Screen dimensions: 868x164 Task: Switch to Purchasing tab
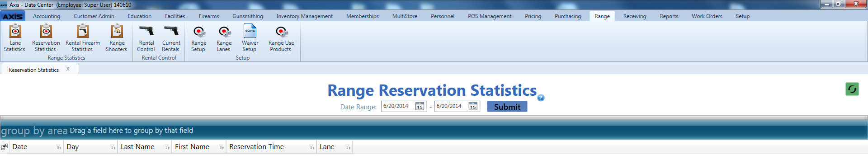click(568, 16)
